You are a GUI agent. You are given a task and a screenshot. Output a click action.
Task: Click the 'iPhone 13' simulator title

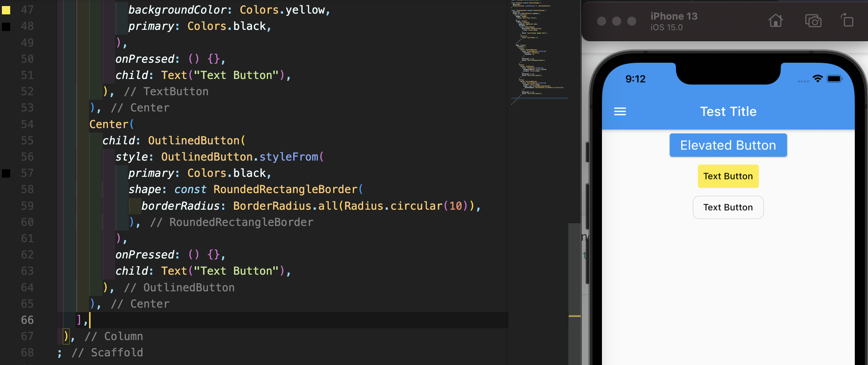674,16
